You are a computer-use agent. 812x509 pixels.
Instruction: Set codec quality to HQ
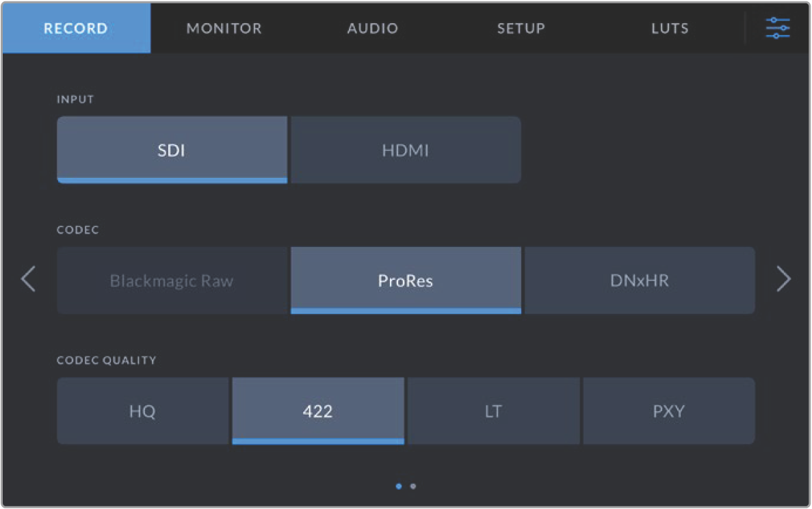coord(142,410)
